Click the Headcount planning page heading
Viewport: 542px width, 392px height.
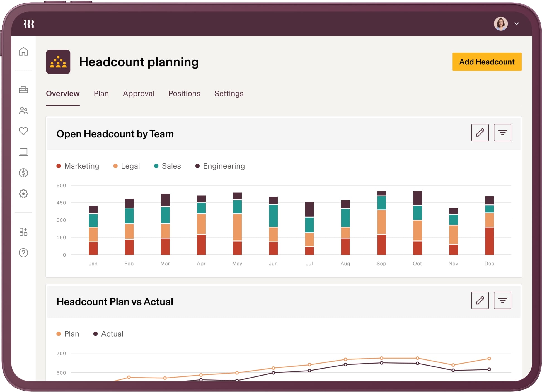click(x=139, y=62)
